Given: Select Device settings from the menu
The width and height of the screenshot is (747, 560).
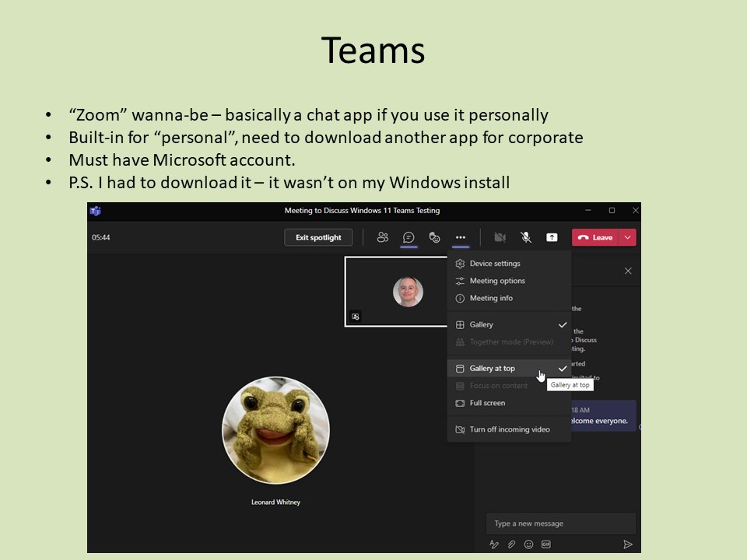Looking at the screenshot, I should click(495, 264).
